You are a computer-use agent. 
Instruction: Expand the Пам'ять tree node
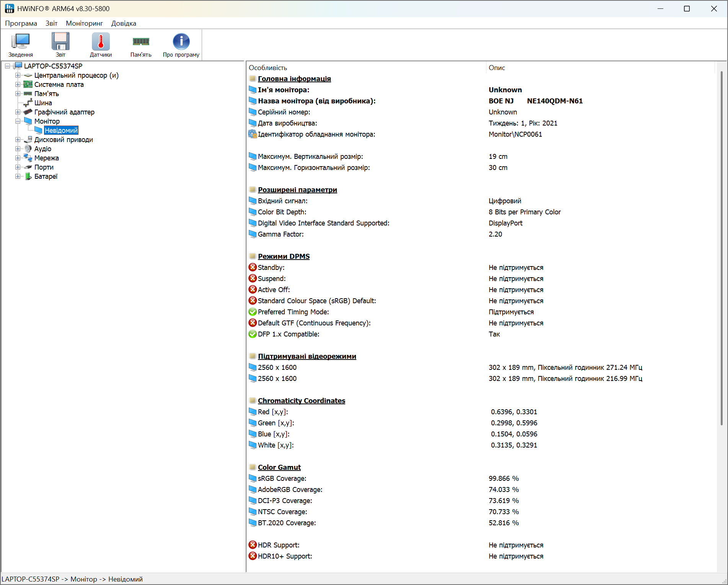pyautogui.click(x=18, y=94)
